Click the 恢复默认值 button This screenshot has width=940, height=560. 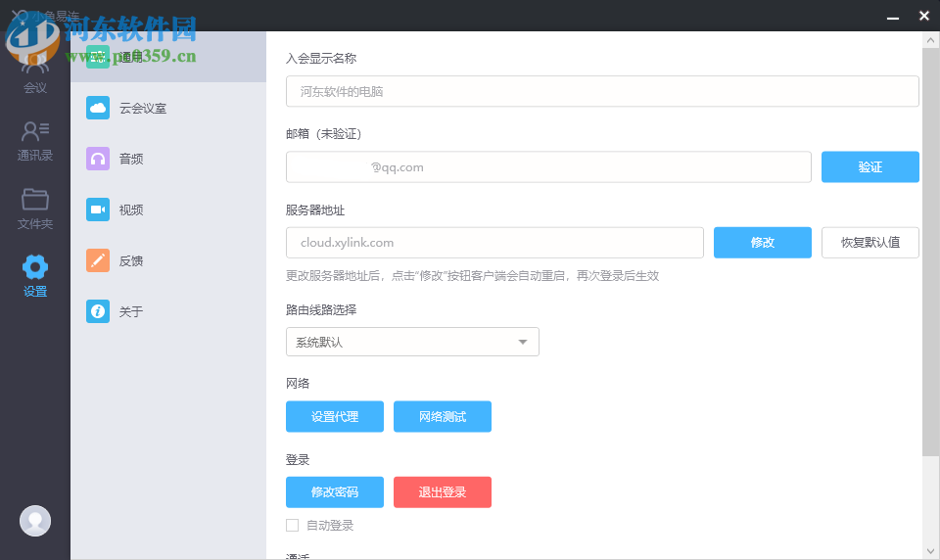click(869, 242)
